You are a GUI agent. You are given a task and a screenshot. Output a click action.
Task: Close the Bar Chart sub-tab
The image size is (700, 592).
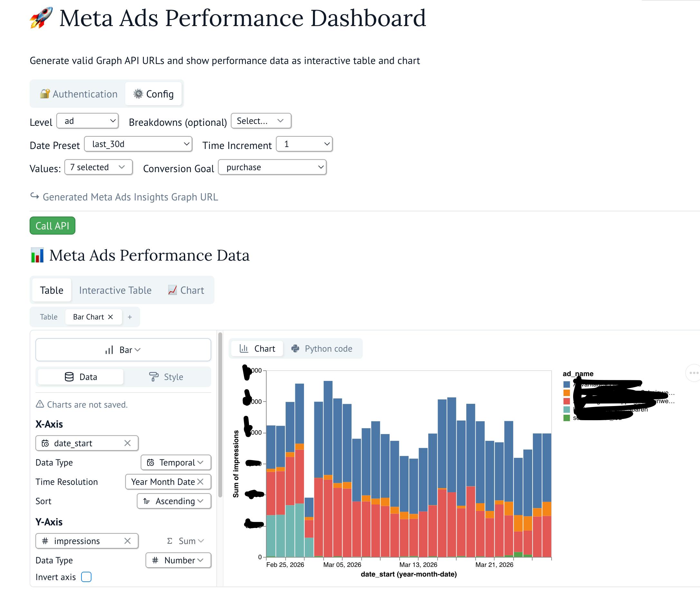point(110,317)
